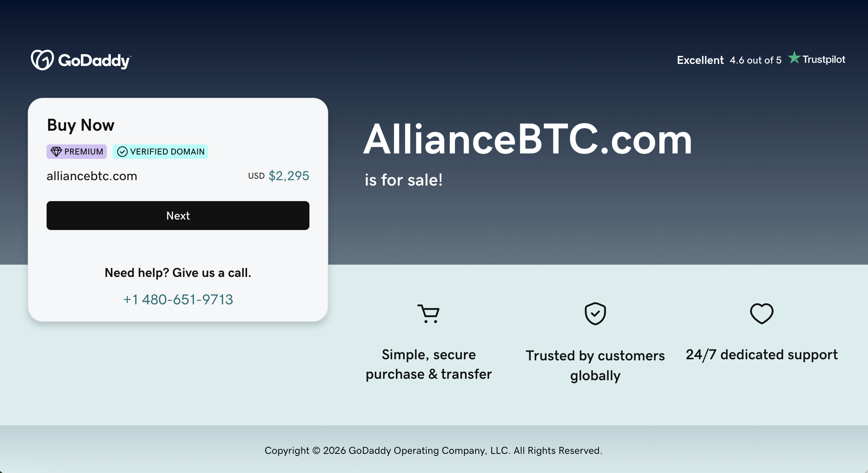
Task: Click the GoDaddy copyright notice
Action: [434, 451]
